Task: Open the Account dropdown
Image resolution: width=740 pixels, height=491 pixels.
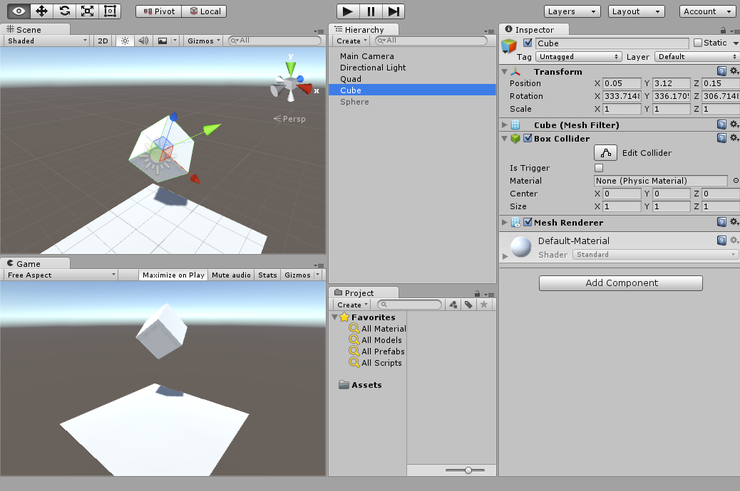Action: pos(706,11)
